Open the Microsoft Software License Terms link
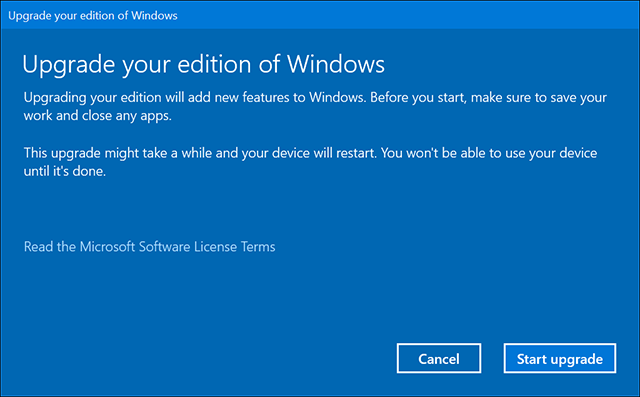The width and height of the screenshot is (640, 397). pyautogui.click(x=149, y=246)
